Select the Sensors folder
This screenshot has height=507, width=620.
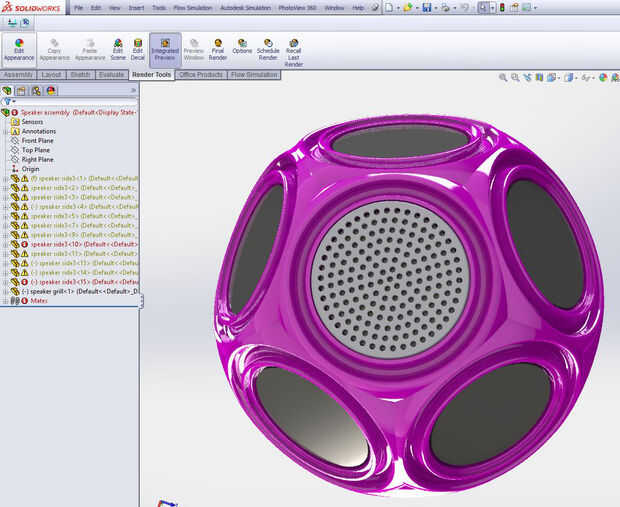tap(28, 122)
